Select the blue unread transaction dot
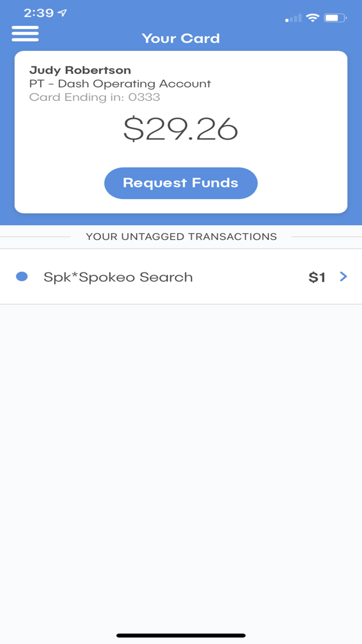The height and width of the screenshot is (644, 362). coord(22,276)
